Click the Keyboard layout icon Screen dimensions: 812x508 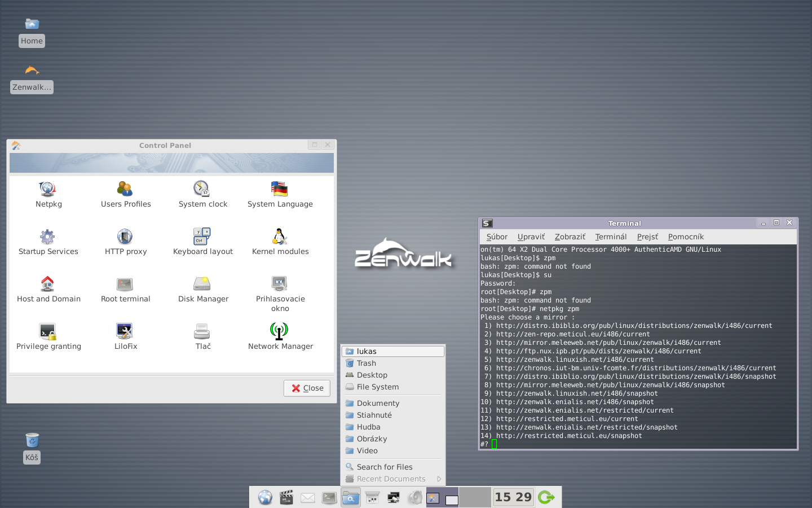202,237
